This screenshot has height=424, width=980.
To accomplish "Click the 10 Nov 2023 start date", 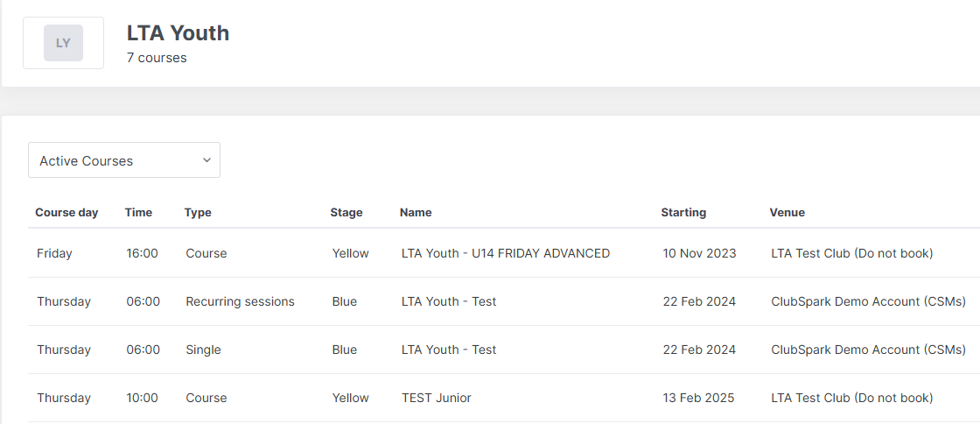I will pos(699,253).
